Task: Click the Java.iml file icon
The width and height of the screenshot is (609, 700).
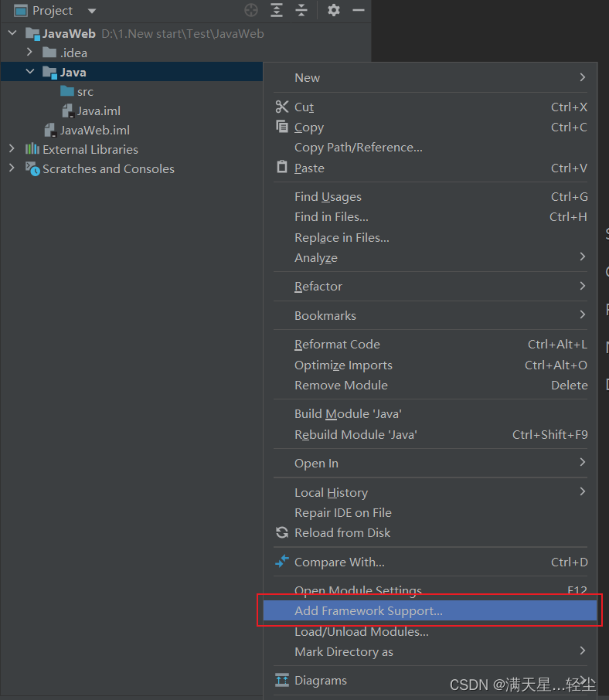Action: pyautogui.click(x=68, y=110)
